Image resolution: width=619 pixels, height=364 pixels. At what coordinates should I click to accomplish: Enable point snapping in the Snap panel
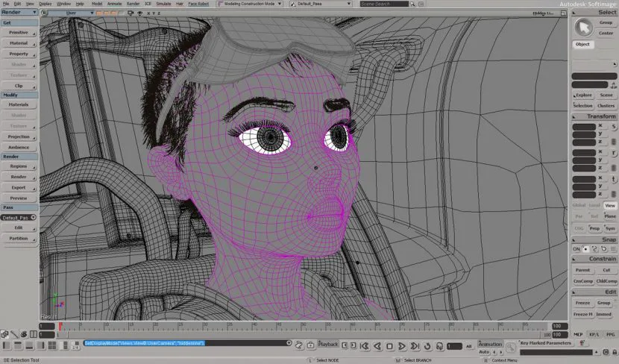point(585,249)
